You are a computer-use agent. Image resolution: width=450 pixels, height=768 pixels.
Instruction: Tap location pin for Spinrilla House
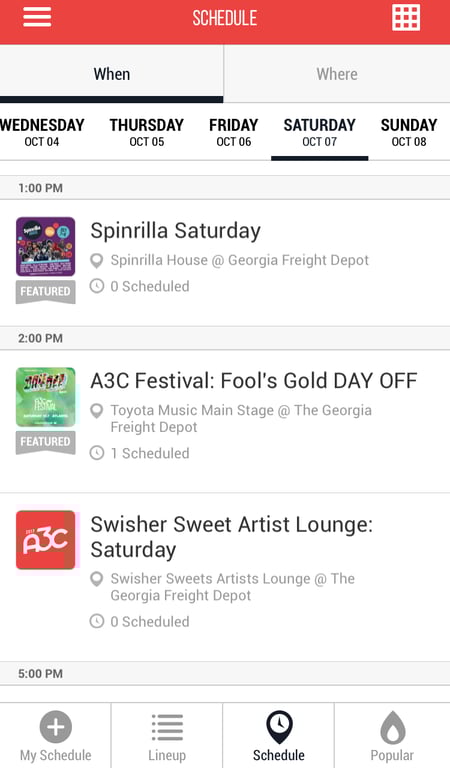[x=97, y=261]
